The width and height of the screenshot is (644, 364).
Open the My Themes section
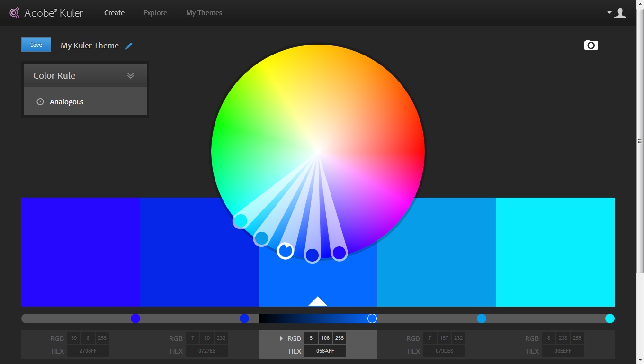[204, 13]
